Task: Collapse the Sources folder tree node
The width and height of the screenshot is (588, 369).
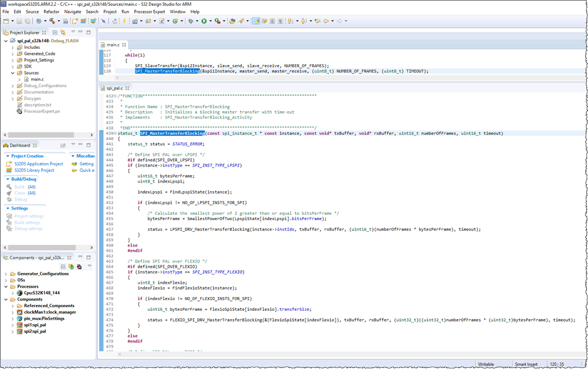Action: click(13, 73)
